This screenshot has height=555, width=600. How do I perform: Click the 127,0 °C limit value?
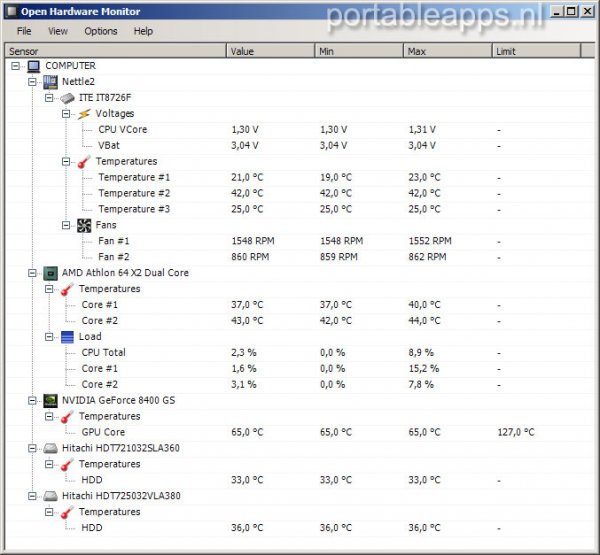[516, 433]
